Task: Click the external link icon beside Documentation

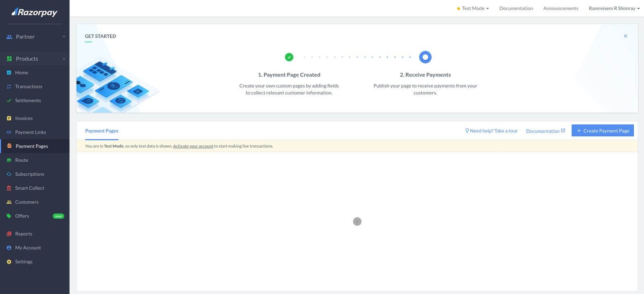Action: coord(563,131)
